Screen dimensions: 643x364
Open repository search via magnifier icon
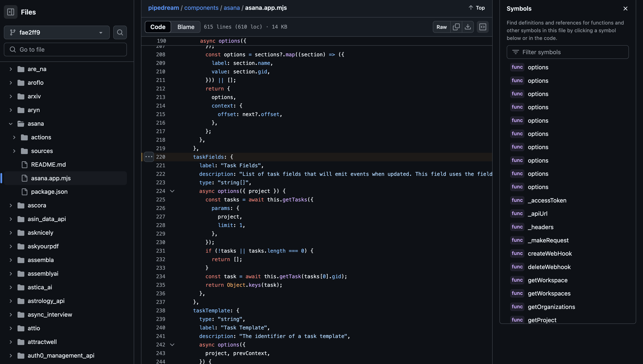click(x=120, y=32)
